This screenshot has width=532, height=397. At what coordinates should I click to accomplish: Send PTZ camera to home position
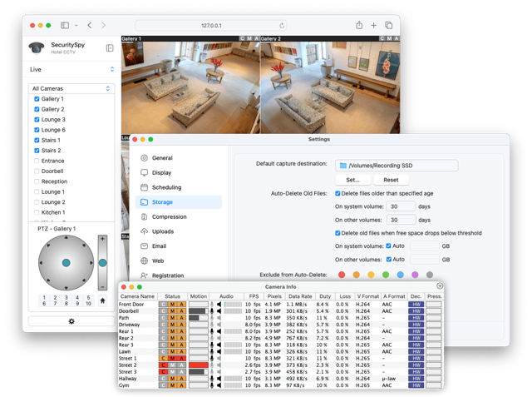(x=102, y=300)
